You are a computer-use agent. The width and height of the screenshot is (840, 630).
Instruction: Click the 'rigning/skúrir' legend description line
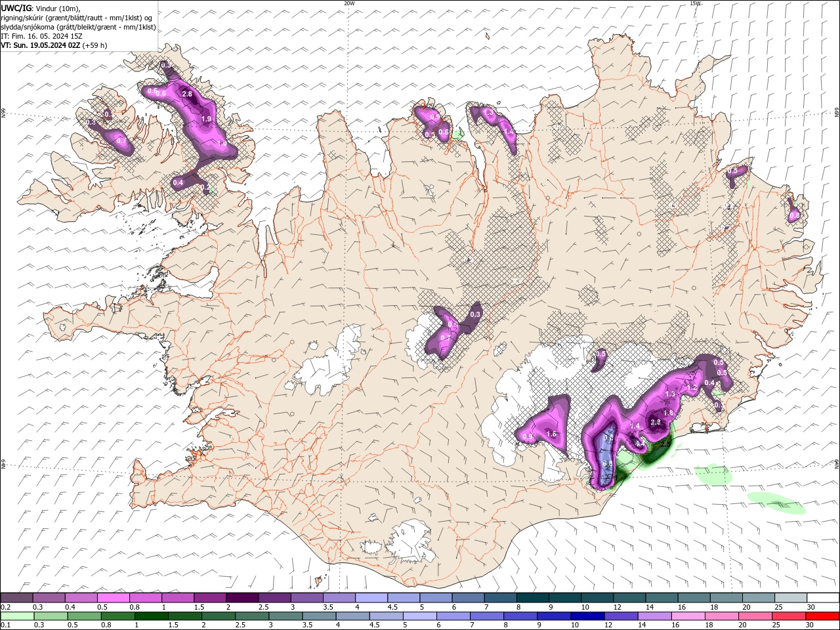[x=77, y=18]
